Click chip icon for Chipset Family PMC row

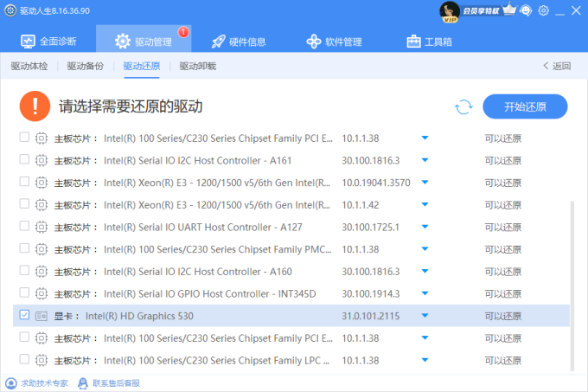(42, 249)
